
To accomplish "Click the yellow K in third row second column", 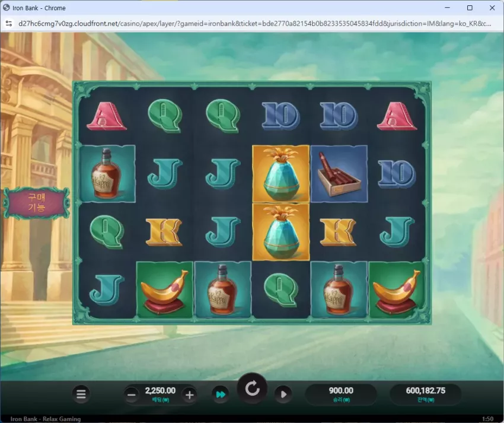I will coord(164,232).
